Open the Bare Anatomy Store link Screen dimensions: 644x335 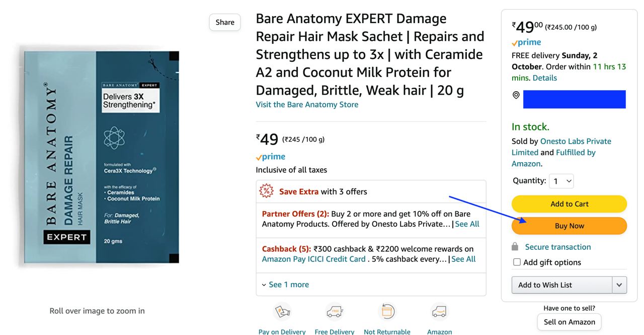(307, 104)
